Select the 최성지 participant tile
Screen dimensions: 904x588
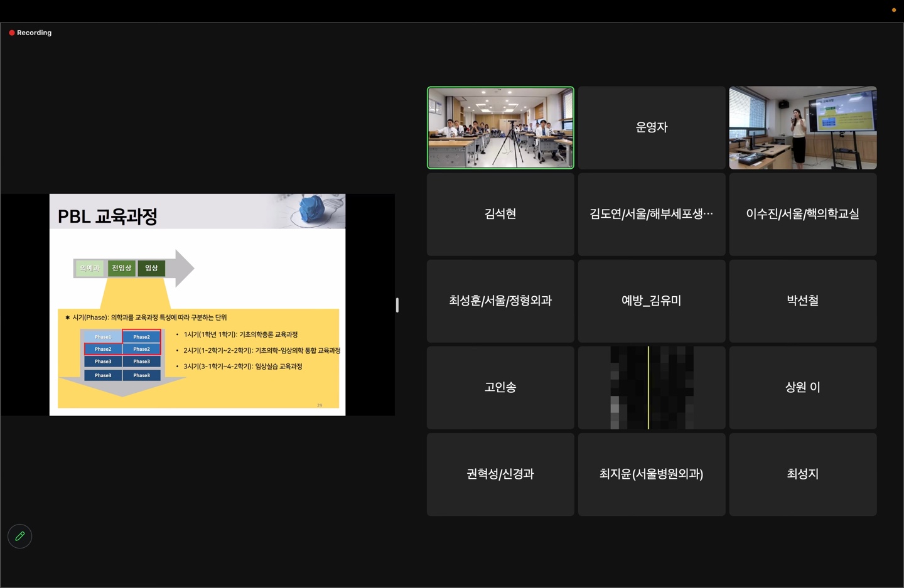tap(802, 474)
